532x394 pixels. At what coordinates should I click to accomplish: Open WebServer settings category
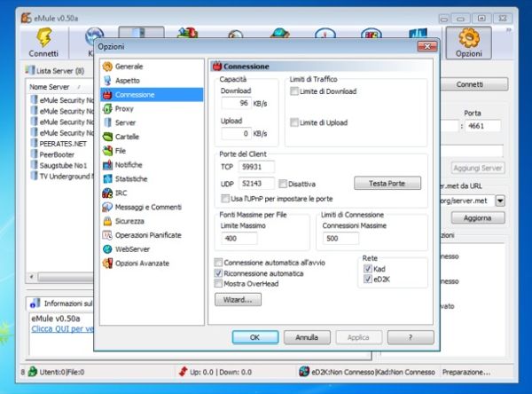(x=132, y=249)
